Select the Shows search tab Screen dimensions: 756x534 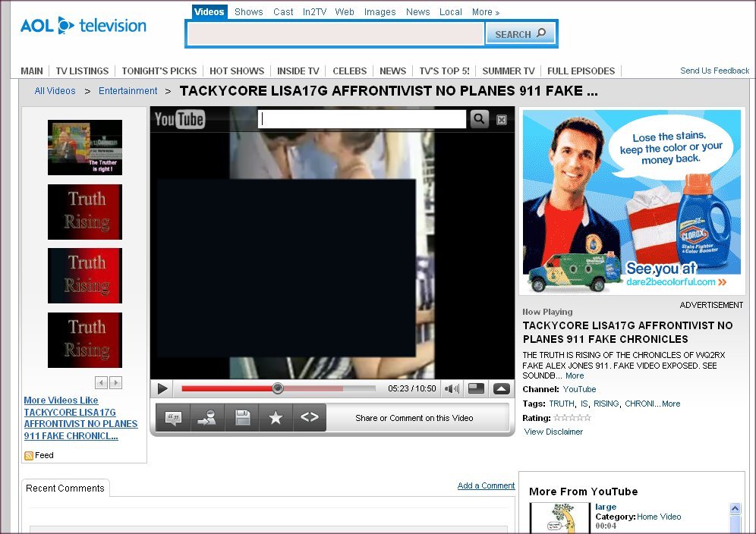[x=249, y=12]
